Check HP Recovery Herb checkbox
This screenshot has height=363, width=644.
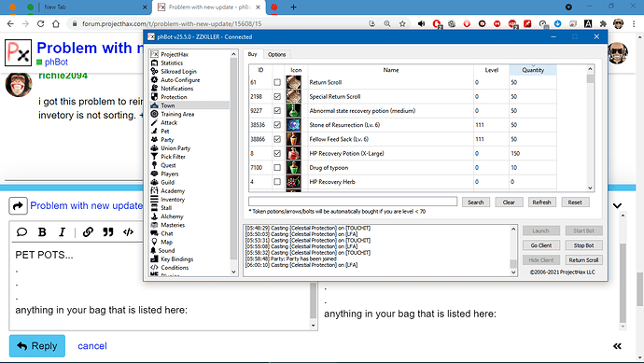(x=277, y=181)
